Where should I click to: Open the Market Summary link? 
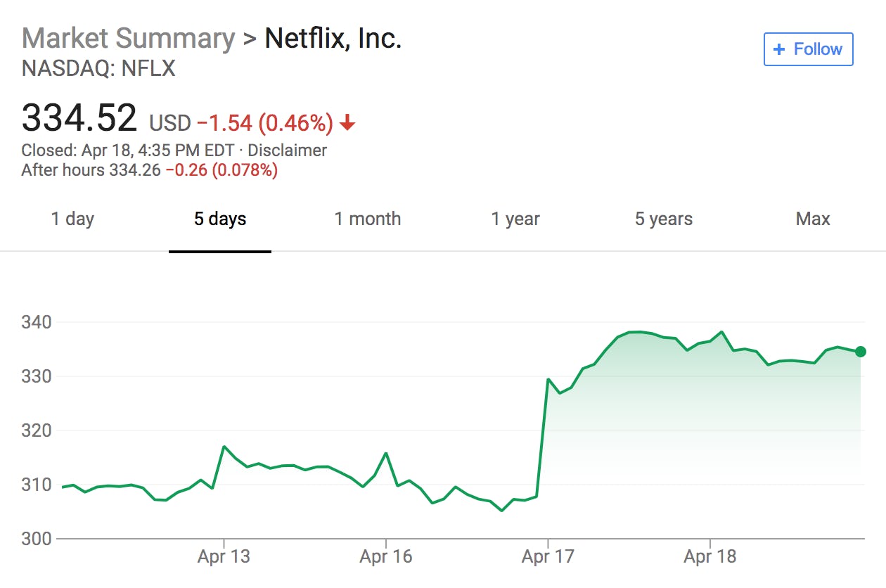point(128,38)
